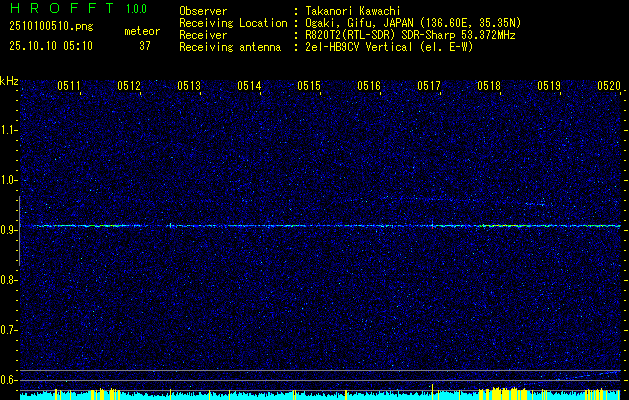629x400 pixels.
Task: Click the 0517 time axis label
Action: tap(429, 86)
